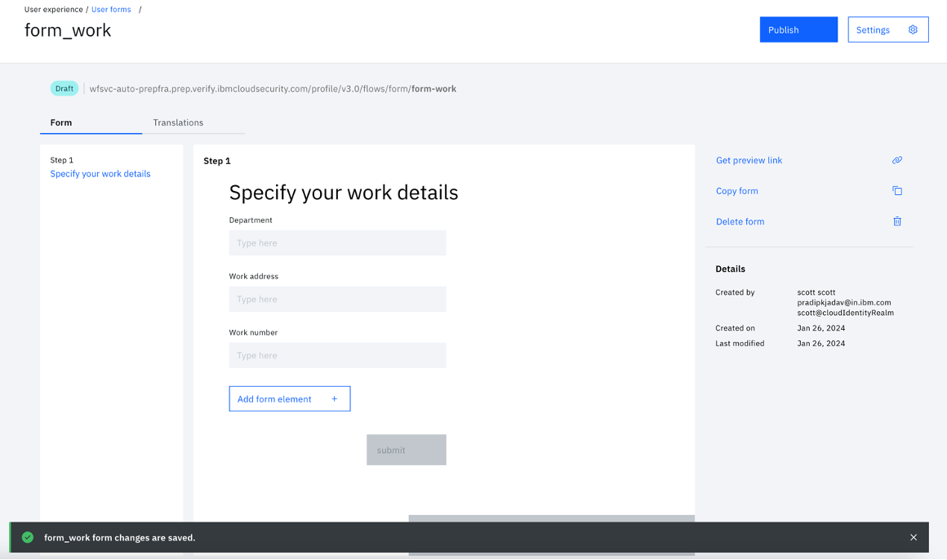Click the Add form element button

[289, 398]
